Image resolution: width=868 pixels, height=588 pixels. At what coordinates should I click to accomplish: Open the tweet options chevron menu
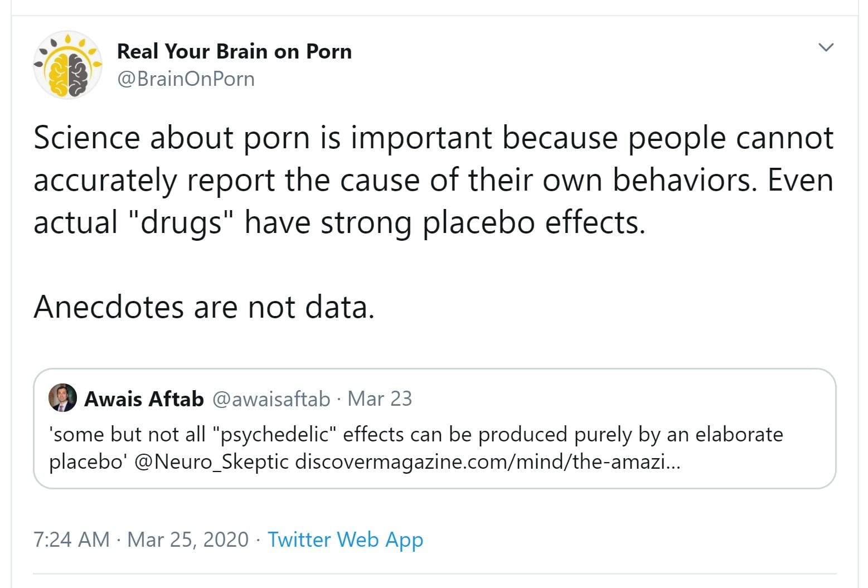point(826,47)
